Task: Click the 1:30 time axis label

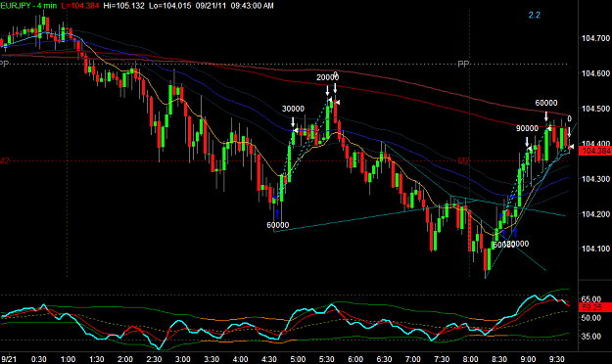Action: click(96, 359)
